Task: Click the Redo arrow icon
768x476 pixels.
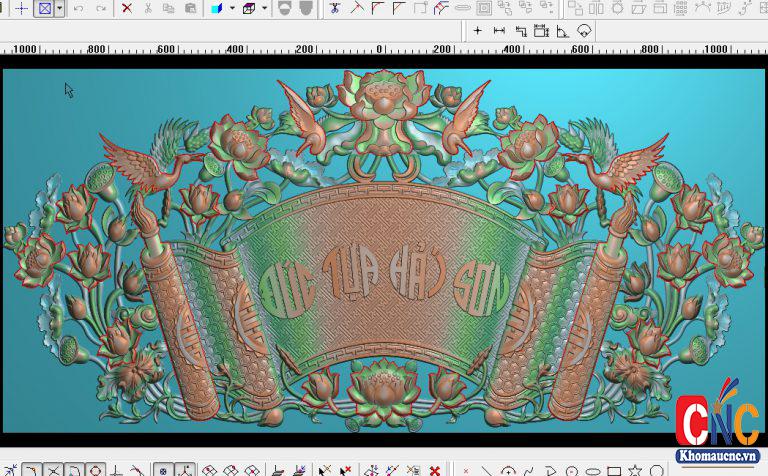Action: tap(101, 8)
